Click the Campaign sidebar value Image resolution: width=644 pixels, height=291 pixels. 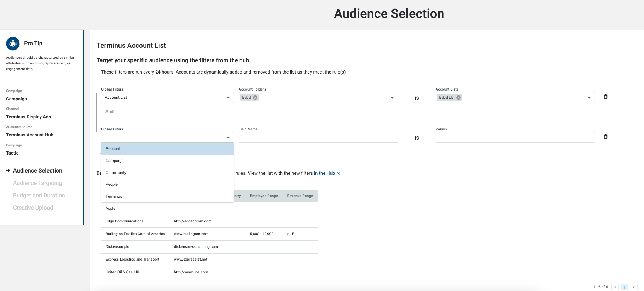coord(17,99)
